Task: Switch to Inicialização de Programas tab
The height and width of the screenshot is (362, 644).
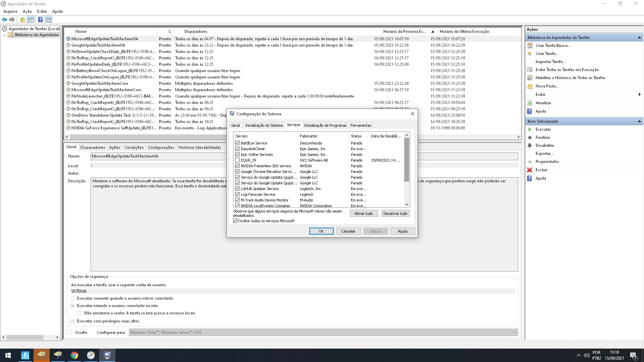Action: click(x=325, y=125)
